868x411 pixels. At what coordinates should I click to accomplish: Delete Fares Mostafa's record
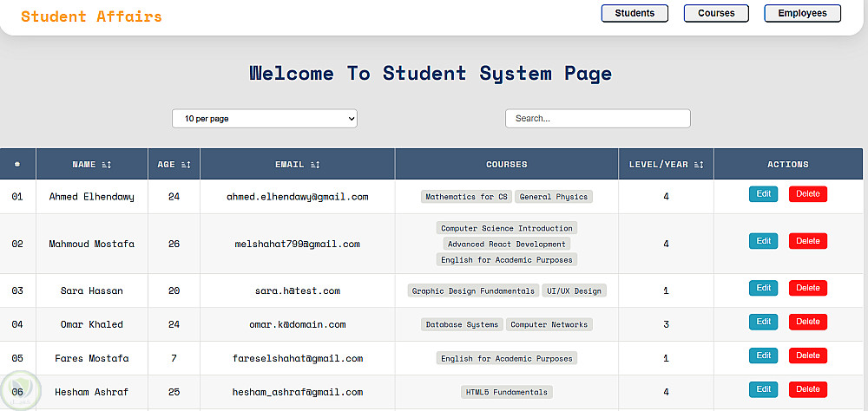(x=807, y=356)
